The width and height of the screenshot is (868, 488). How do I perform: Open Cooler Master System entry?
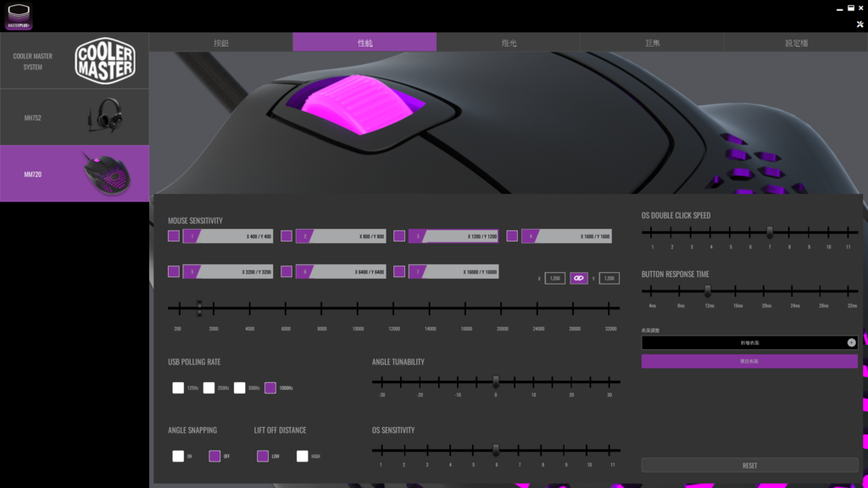click(75, 61)
